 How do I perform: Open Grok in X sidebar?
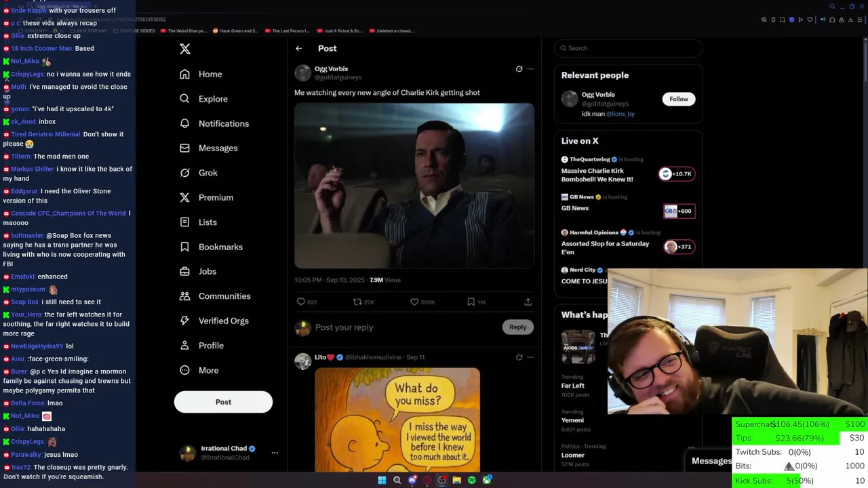(x=198, y=173)
